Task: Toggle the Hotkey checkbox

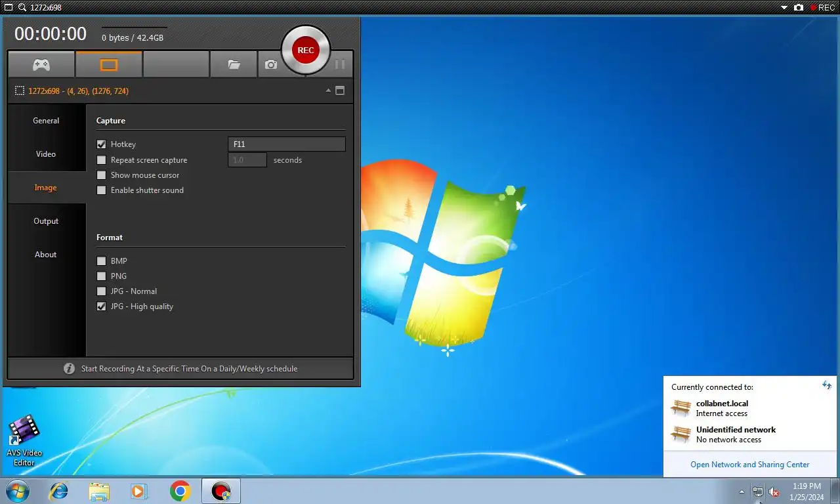Action: click(x=101, y=144)
